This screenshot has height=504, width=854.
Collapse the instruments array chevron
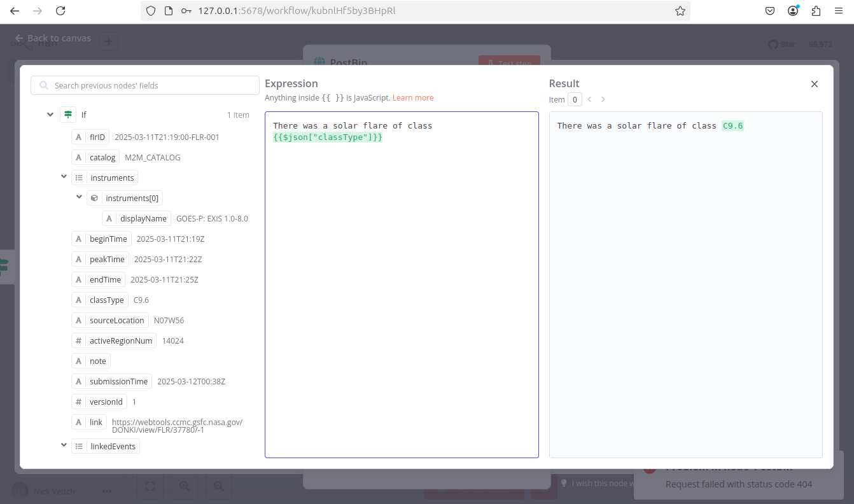[64, 177]
